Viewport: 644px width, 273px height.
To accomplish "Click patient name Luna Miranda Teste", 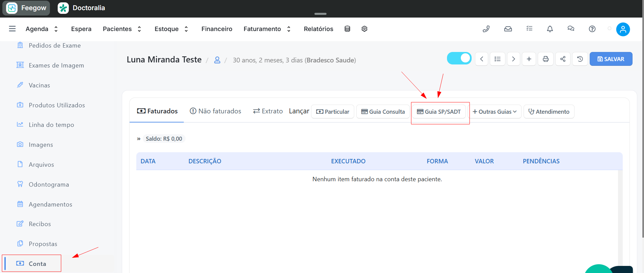I will 164,60.
